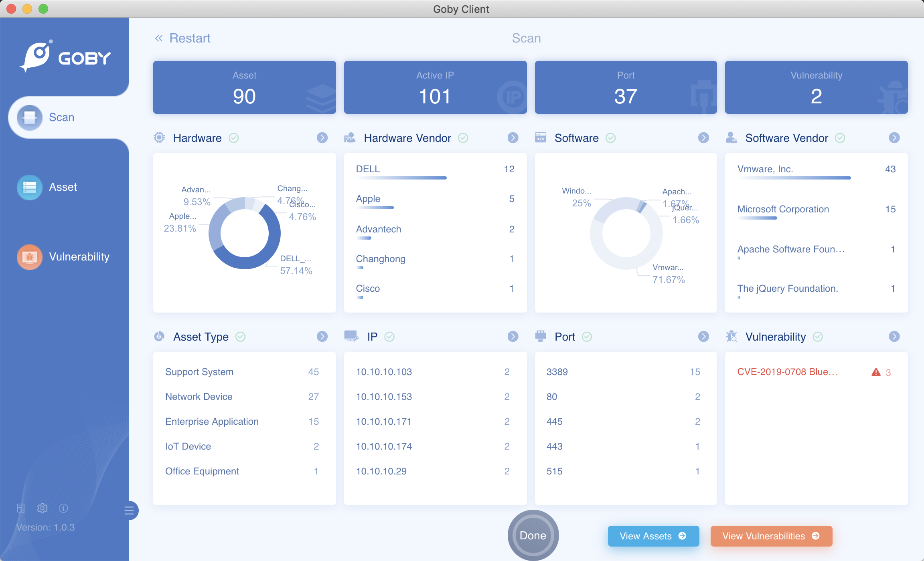
Task: Click the View Assets button
Action: (653, 536)
